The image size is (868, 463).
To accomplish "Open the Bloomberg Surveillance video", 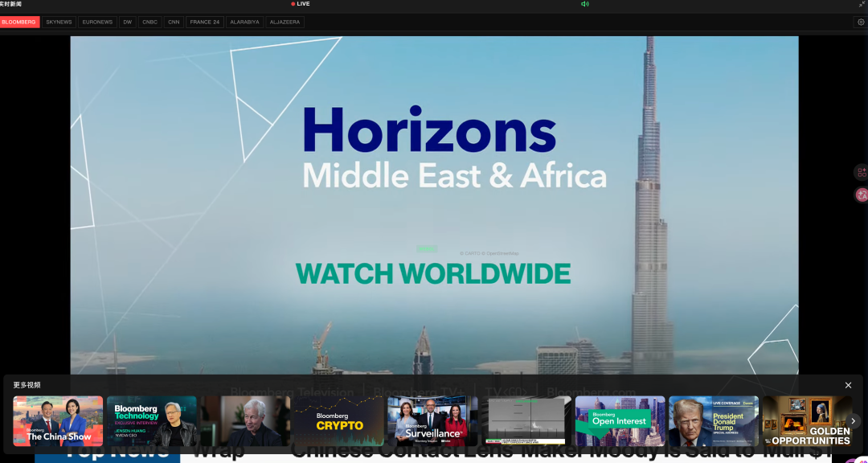I will point(433,421).
